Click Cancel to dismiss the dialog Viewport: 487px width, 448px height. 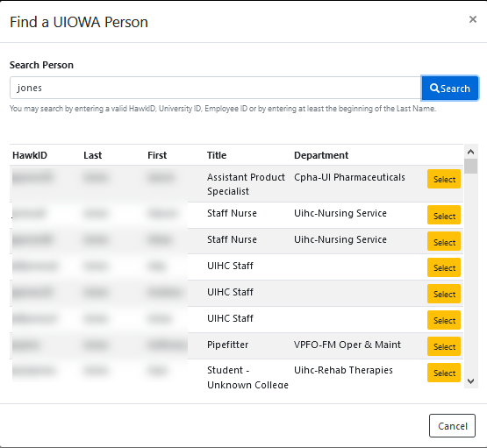tap(452, 426)
